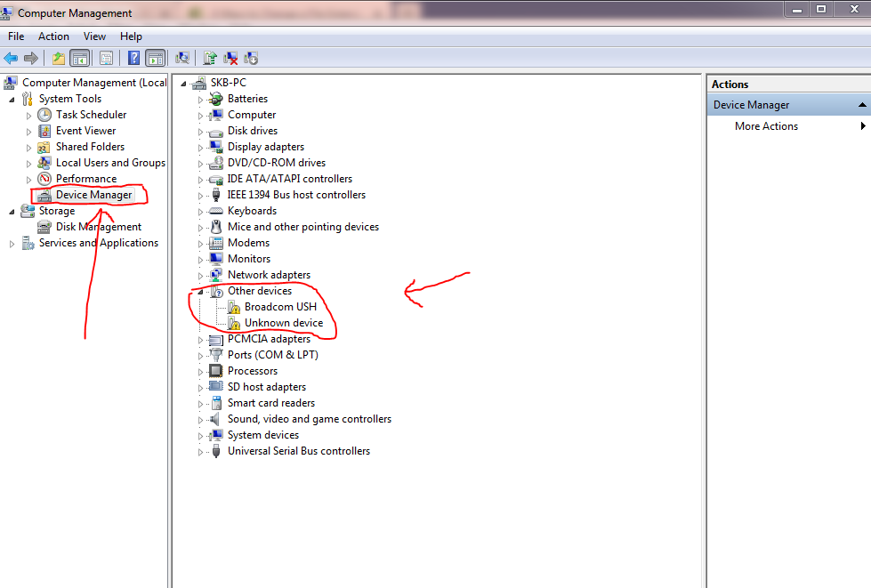The height and width of the screenshot is (588, 871).
Task: Select the Performance gauge icon
Action: point(44,179)
